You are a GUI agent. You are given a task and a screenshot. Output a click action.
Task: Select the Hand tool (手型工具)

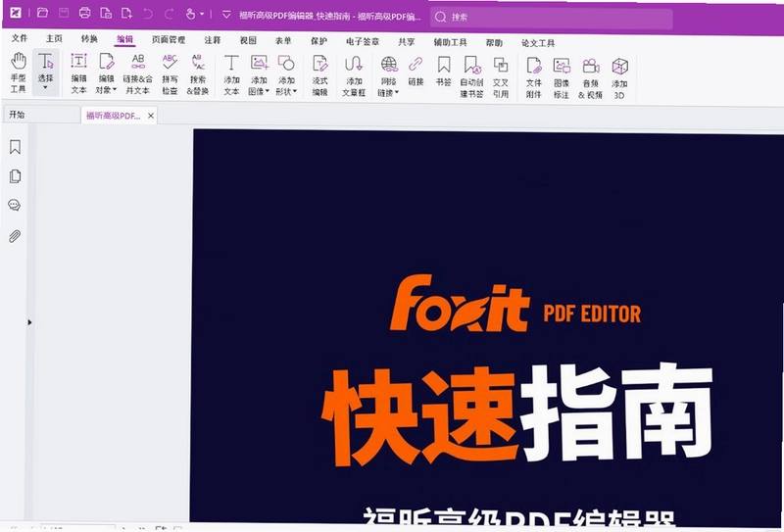(x=19, y=73)
